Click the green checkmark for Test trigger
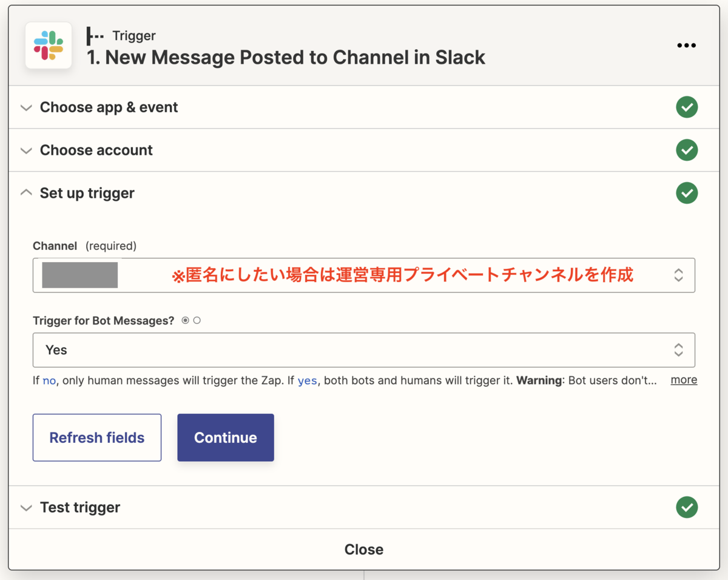 (687, 507)
